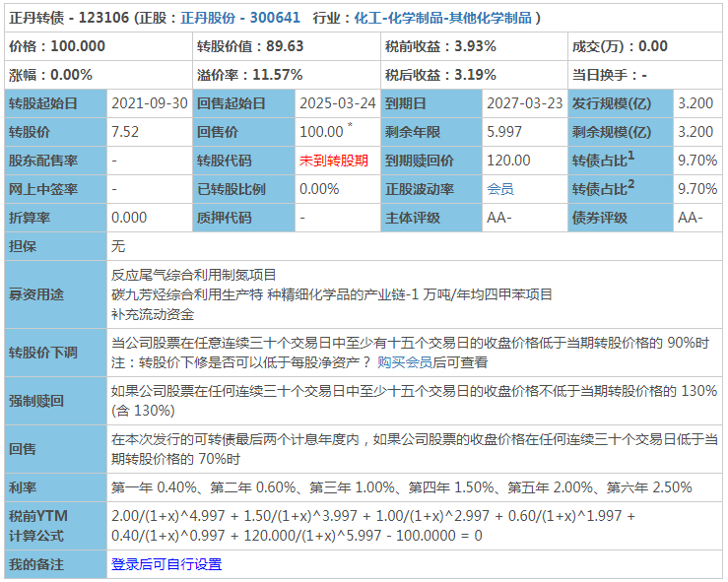This screenshot has width=728, height=582.
Task: Select the 已转股比例 value 0.00%
Action: click(319, 189)
